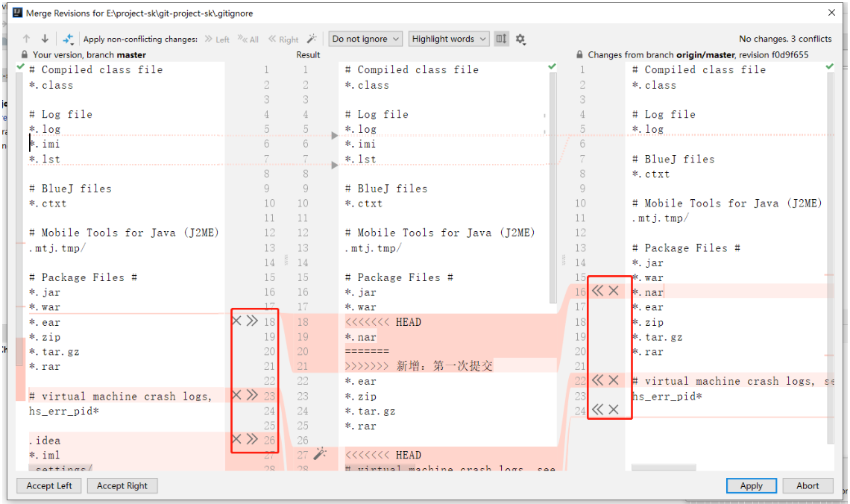Toggle the synchronize scrolling button
850x504 pixels.
point(502,39)
